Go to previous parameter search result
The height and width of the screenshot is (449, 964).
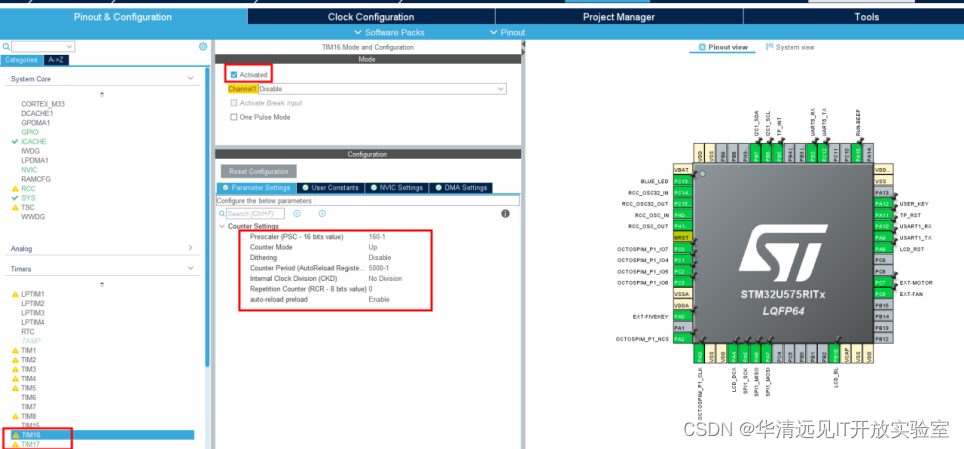[x=297, y=213]
